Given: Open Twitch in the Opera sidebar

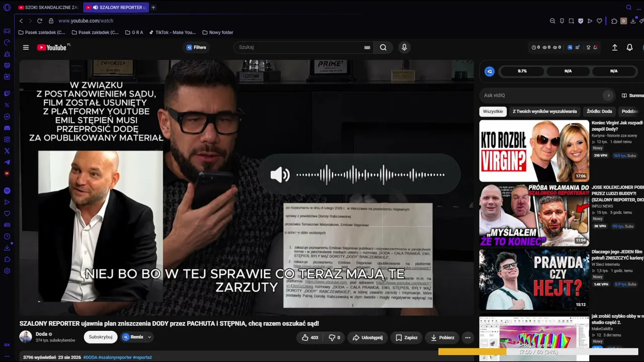Looking at the screenshot, I should click(x=7, y=94).
